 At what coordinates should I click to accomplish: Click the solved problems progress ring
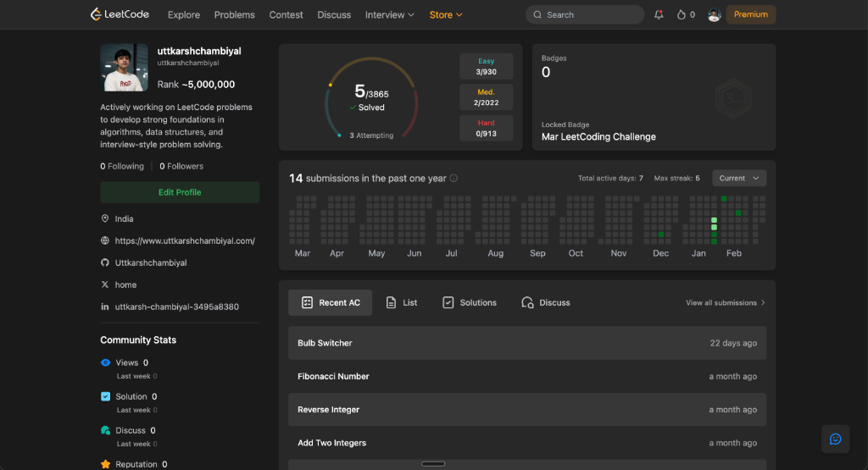(371, 98)
